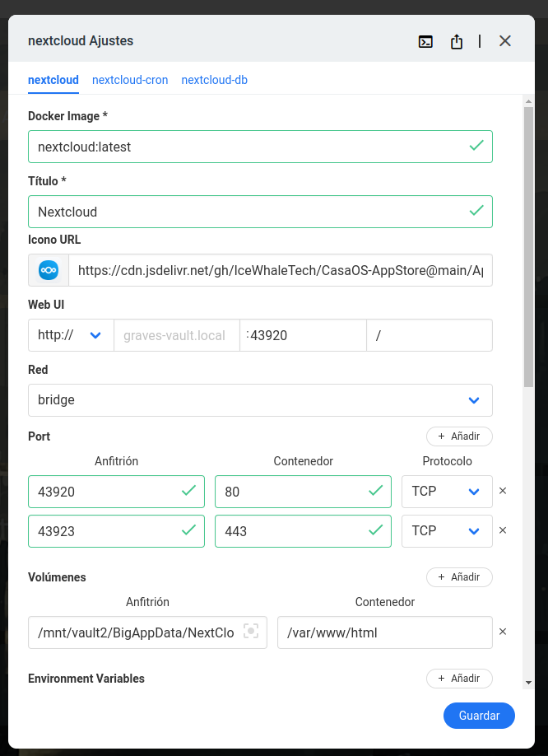Open the volume path folder picker icon

pyautogui.click(x=251, y=631)
